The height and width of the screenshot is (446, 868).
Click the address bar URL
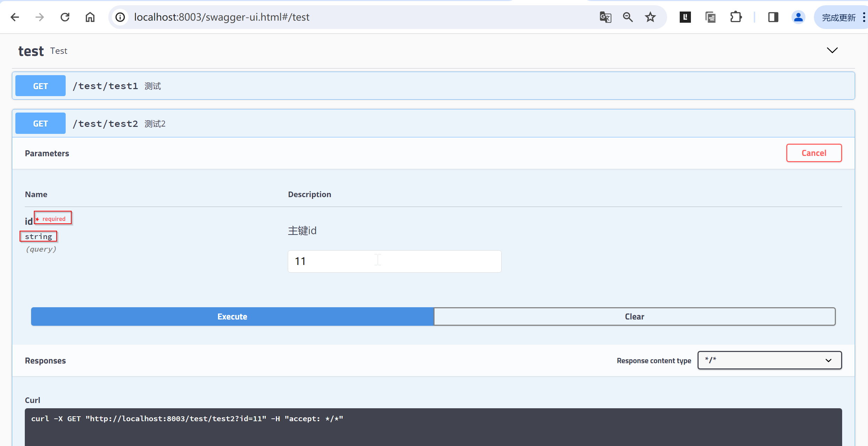coord(222,17)
